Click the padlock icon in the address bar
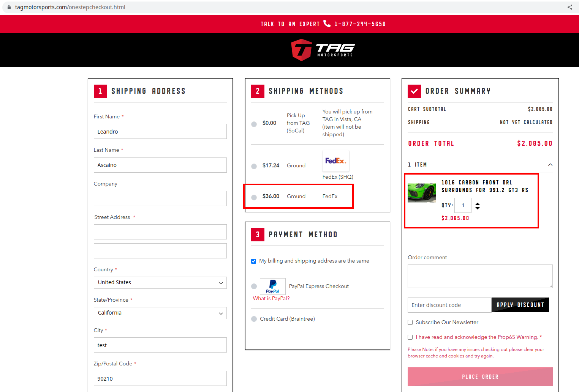The width and height of the screenshot is (579, 392). click(x=9, y=6)
